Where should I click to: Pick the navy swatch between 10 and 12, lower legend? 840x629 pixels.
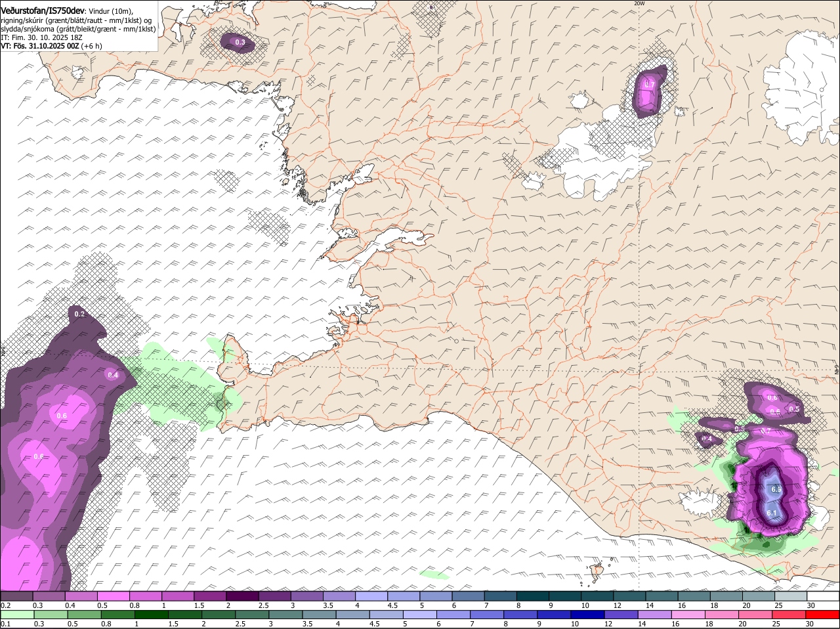pyautogui.click(x=588, y=615)
